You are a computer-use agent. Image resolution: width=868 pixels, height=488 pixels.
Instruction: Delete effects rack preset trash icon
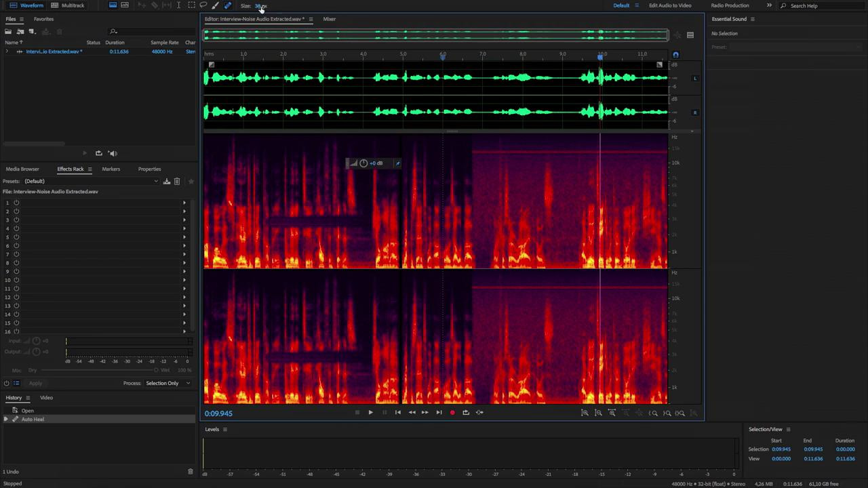177,181
